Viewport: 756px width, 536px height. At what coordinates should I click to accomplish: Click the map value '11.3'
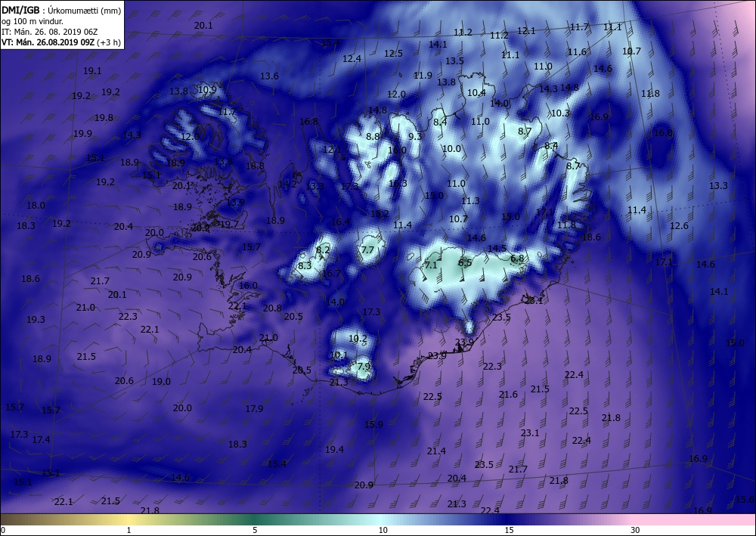click(470, 201)
